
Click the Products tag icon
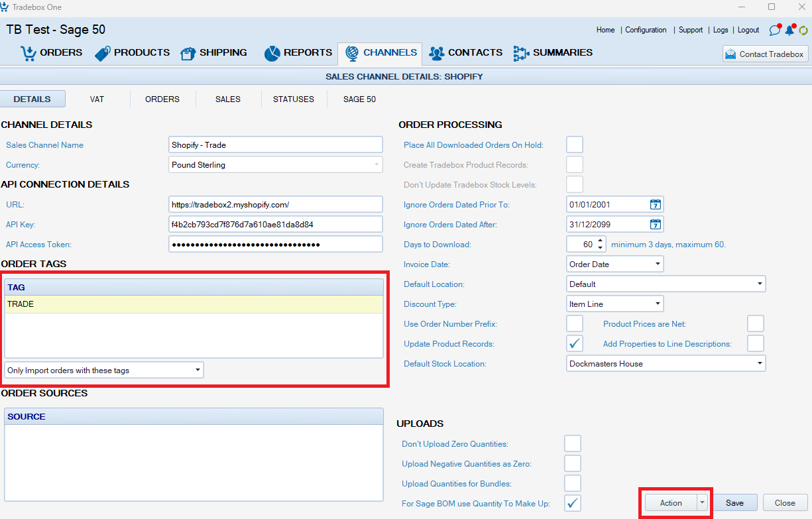point(103,53)
